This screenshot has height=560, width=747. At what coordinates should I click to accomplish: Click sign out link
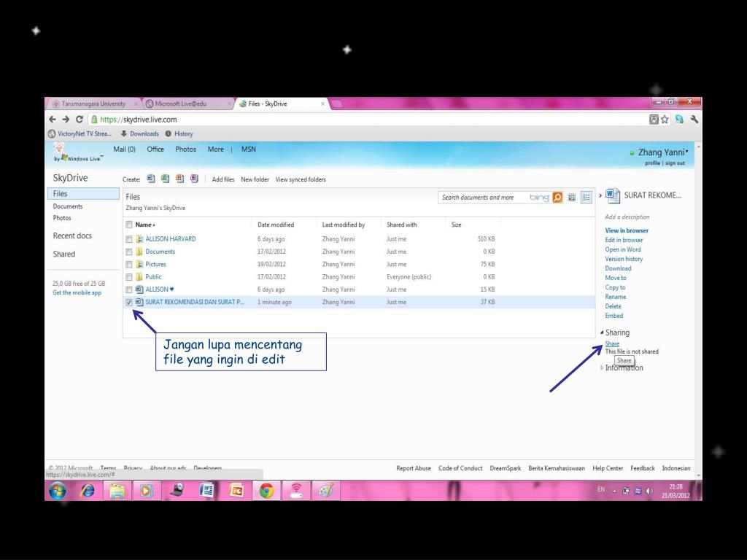point(675,163)
